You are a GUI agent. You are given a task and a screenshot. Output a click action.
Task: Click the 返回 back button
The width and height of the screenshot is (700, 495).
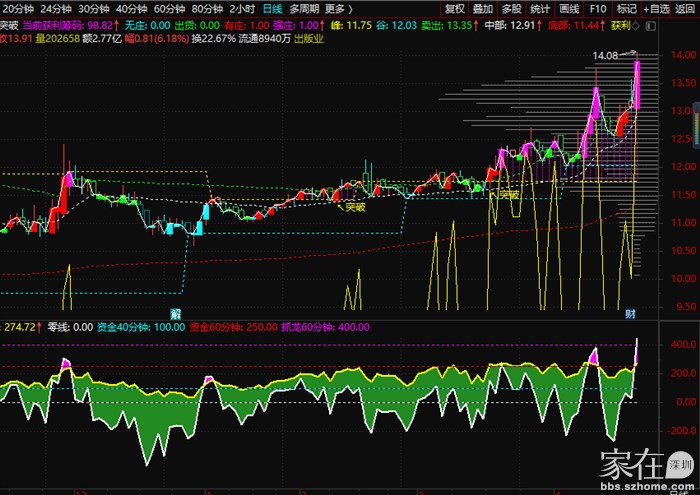pyautogui.click(x=686, y=7)
